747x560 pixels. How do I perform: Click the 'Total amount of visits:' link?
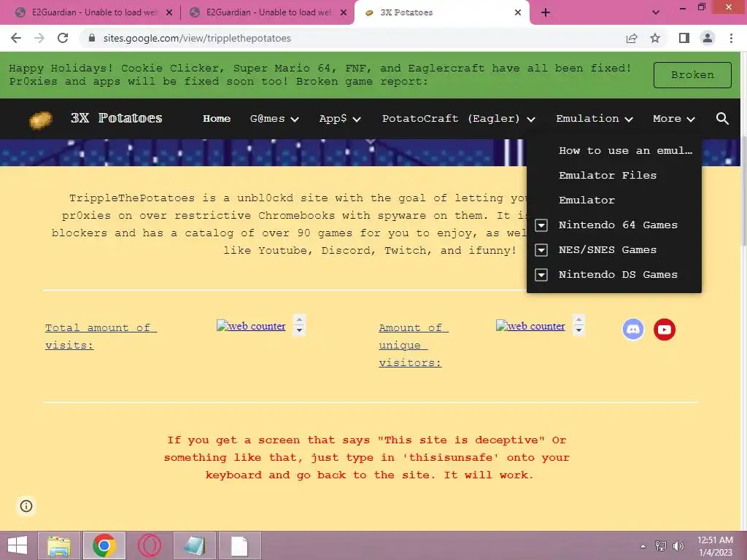coord(101,337)
